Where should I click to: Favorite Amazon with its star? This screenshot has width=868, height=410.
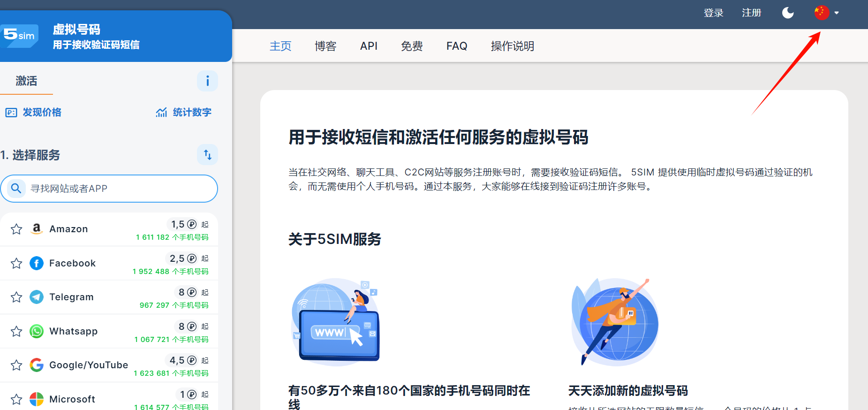[16, 229]
